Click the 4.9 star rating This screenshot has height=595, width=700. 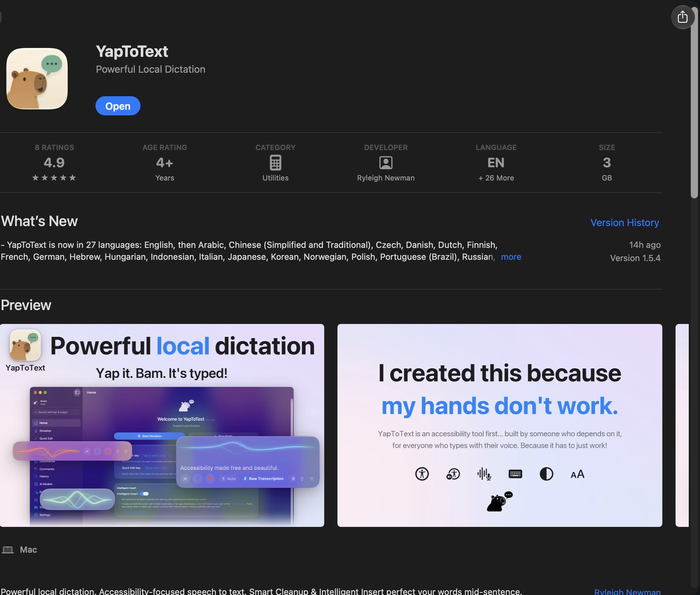coord(54,163)
